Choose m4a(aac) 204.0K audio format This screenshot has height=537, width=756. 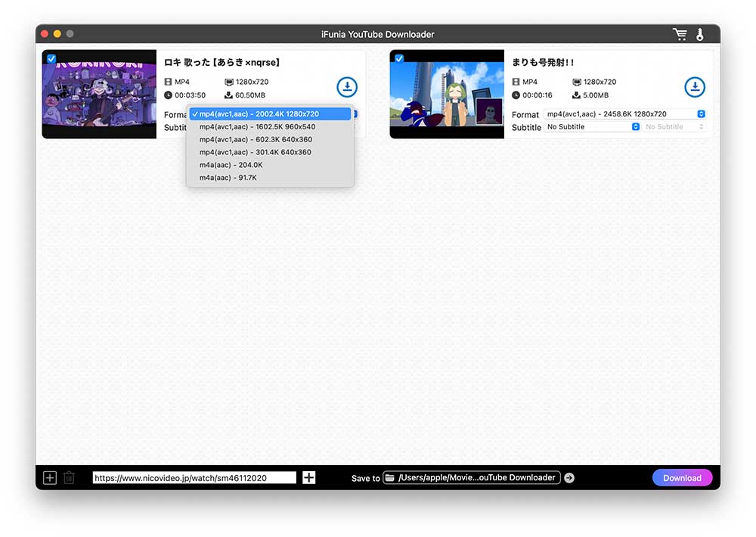231,165
